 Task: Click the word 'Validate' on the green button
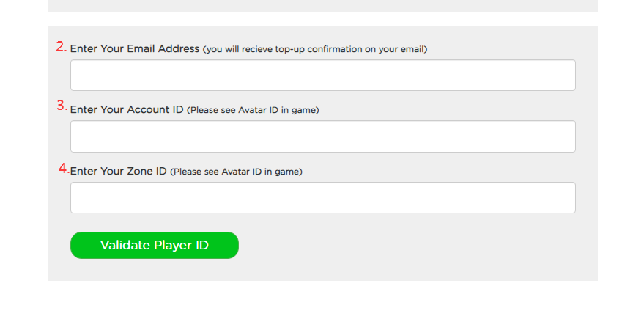tap(125, 246)
